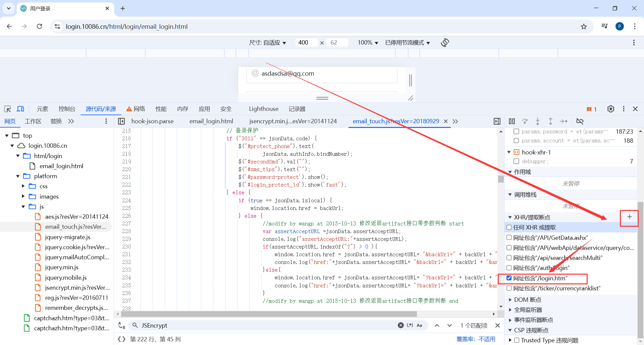This screenshot has height=345, width=644.
Task: Check the params.password breakpoint checkbox
Action: (517, 132)
